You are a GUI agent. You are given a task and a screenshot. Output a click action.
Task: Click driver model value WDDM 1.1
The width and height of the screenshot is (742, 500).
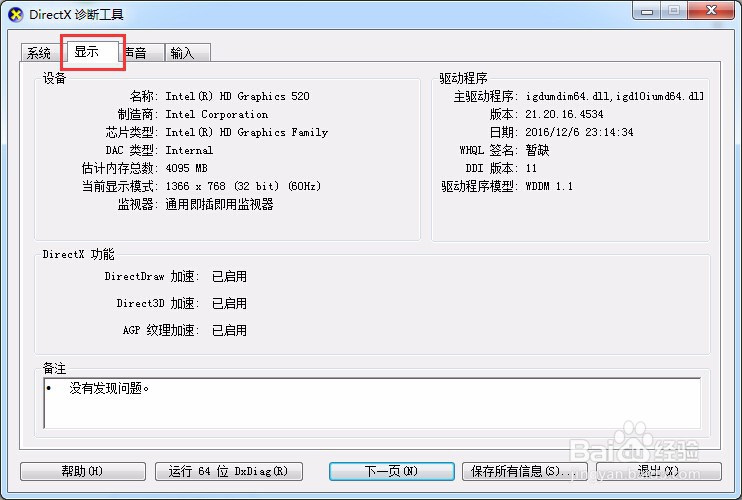coord(549,186)
